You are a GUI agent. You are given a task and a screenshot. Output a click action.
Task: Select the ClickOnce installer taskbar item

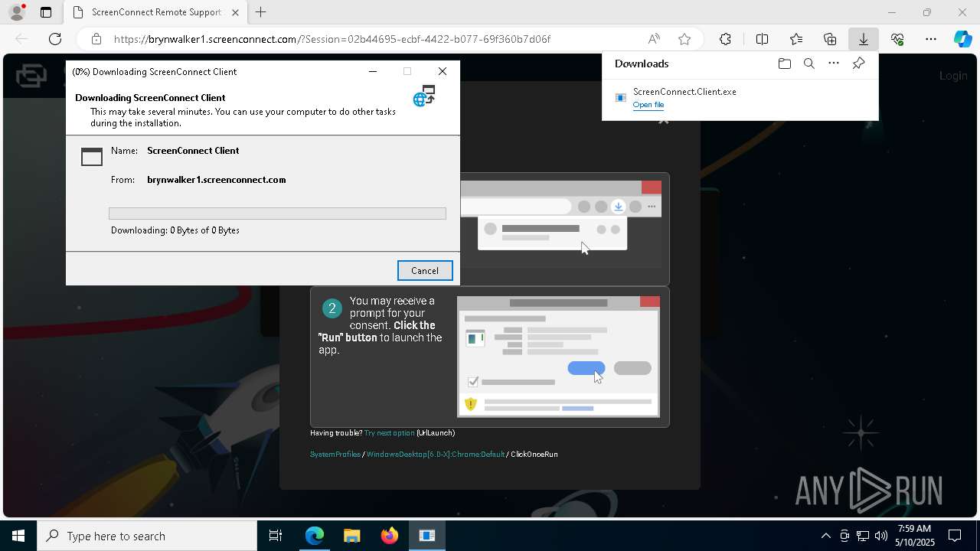click(426, 536)
